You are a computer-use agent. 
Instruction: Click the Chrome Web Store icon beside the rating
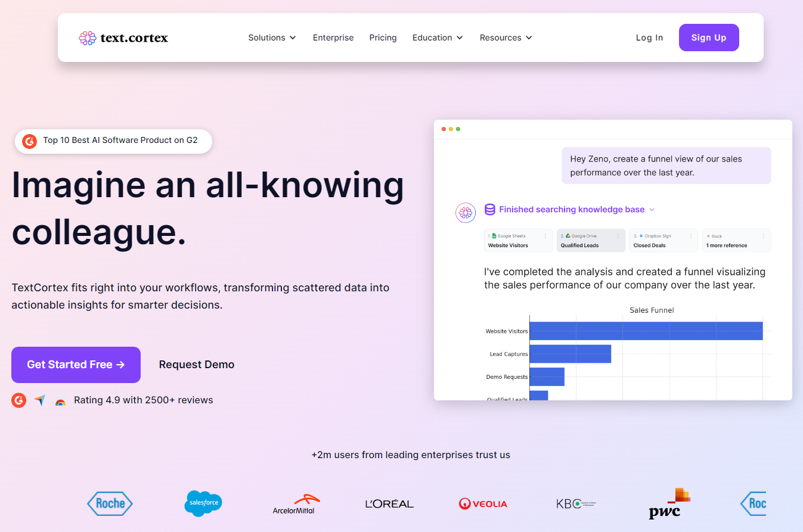click(60, 401)
